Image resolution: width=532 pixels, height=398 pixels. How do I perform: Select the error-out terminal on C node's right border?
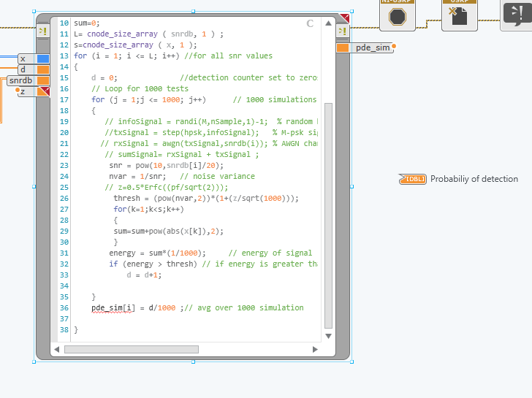coord(342,31)
